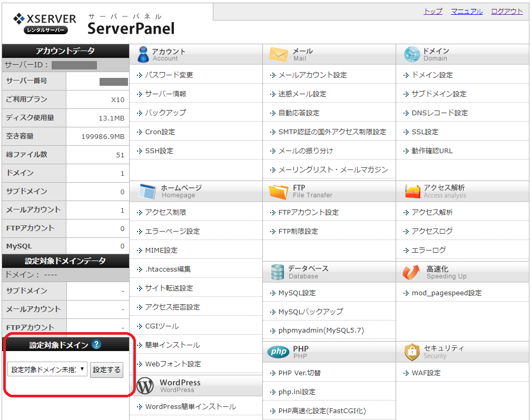
Task: Open the 設定対象ドメイン未指定 dropdown
Action: (47, 369)
